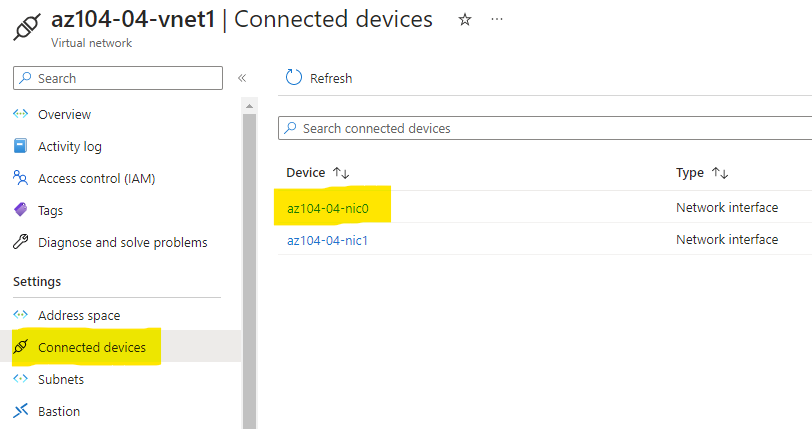Click the Refresh button label
This screenshot has width=812, height=429.
pyautogui.click(x=331, y=78)
